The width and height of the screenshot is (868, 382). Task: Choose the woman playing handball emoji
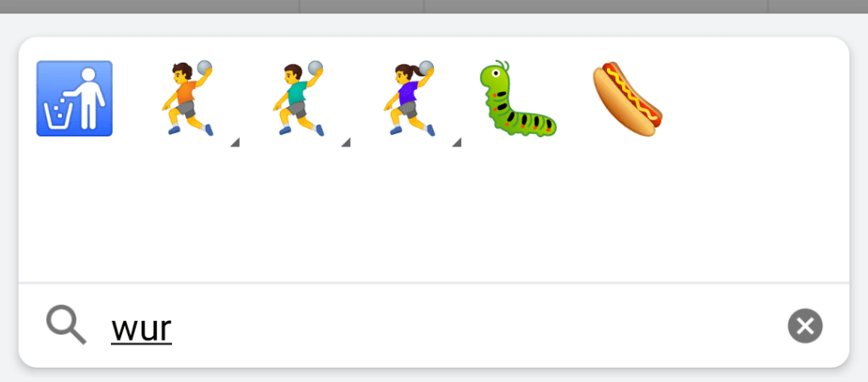(409, 98)
